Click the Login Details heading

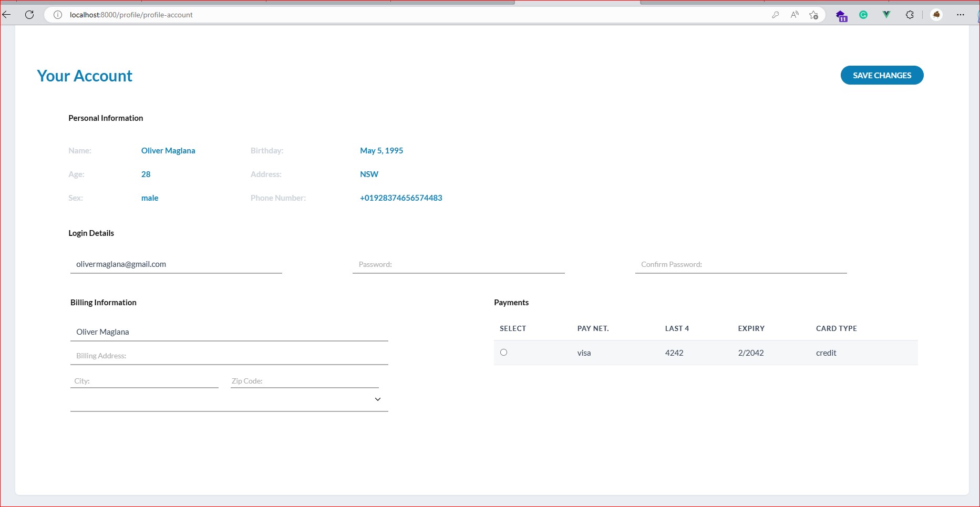(x=91, y=233)
